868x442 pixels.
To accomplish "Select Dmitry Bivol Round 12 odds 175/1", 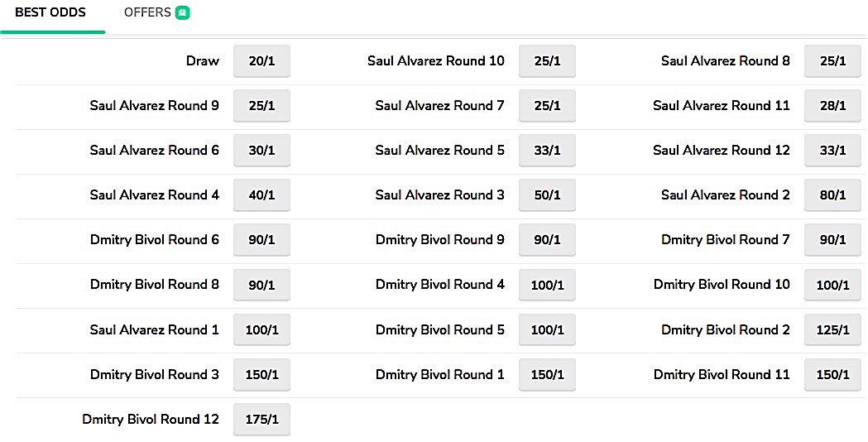I will 261,420.
